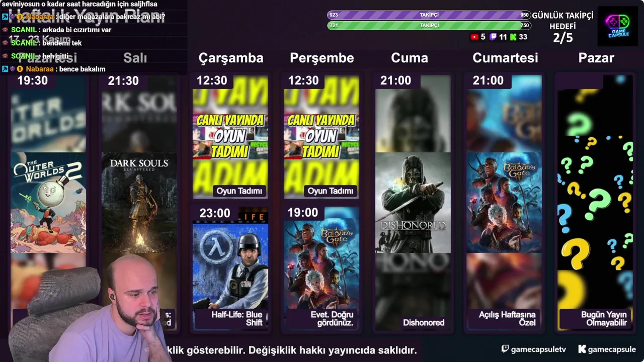The height and width of the screenshot is (362, 644).
Task: Open The Outer Worlds 2 cover art
Action: click(x=48, y=203)
